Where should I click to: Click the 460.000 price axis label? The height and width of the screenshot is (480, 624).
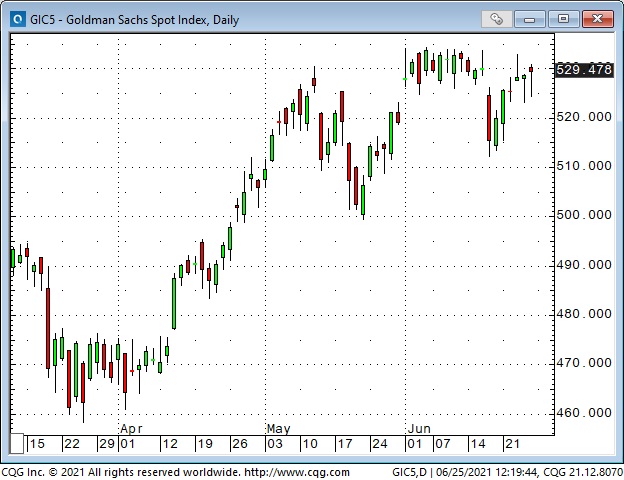click(x=584, y=413)
